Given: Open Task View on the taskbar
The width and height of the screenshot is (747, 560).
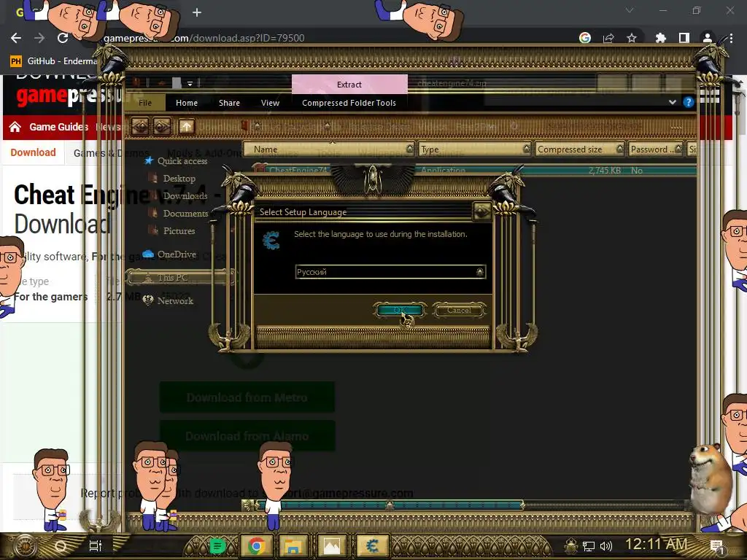Looking at the screenshot, I should coord(96,545).
